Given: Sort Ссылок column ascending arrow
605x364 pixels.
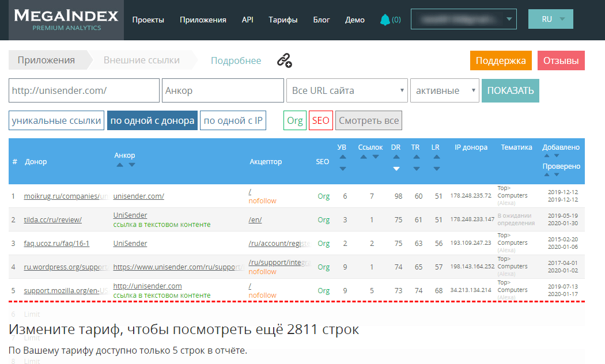Looking at the screenshot, I should pyautogui.click(x=364, y=157).
